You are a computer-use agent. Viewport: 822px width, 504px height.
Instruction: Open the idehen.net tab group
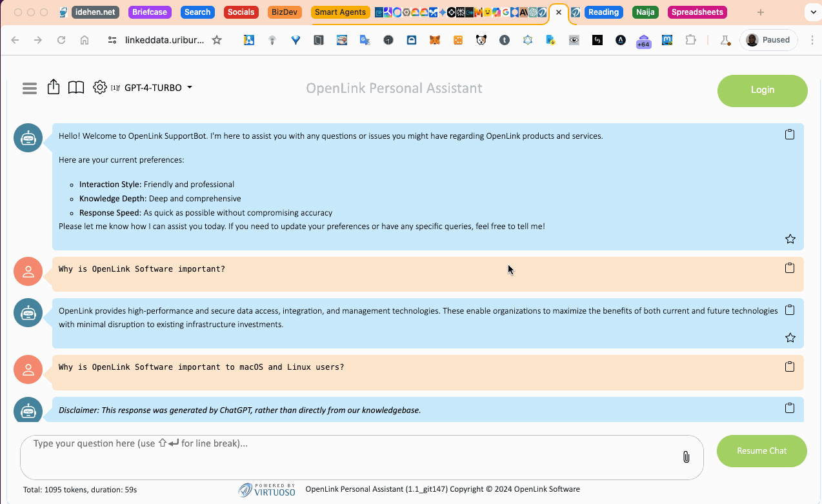[x=95, y=12]
